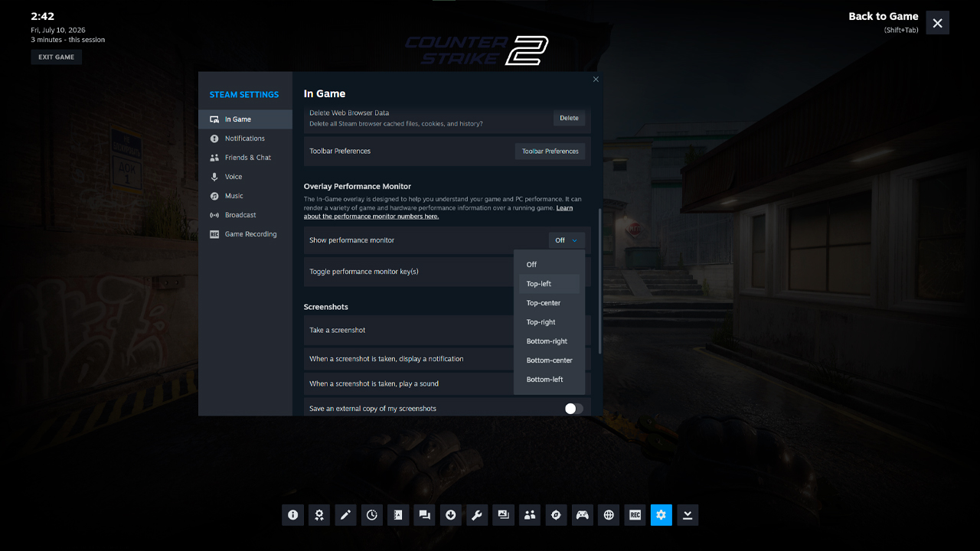The width and height of the screenshot is (980, 551).
Task: Collapse the Show performance monitor dropdown
Action: (567, 240)
